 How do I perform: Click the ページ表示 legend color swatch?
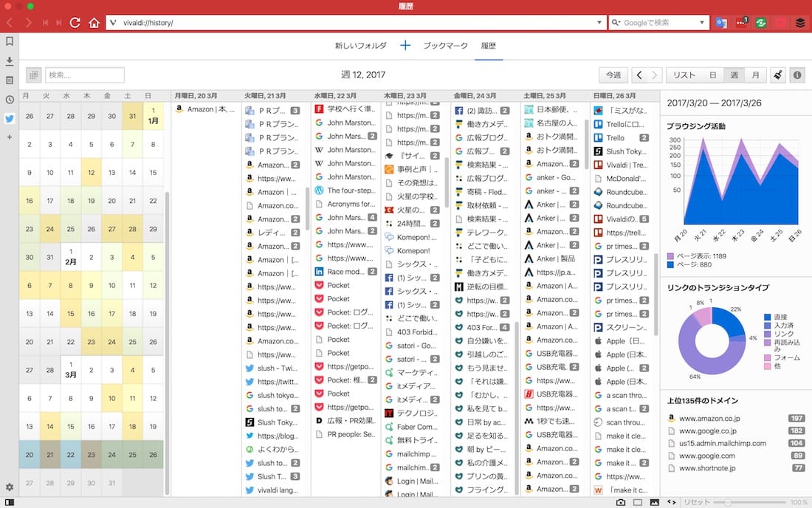[x=670, y=255]
